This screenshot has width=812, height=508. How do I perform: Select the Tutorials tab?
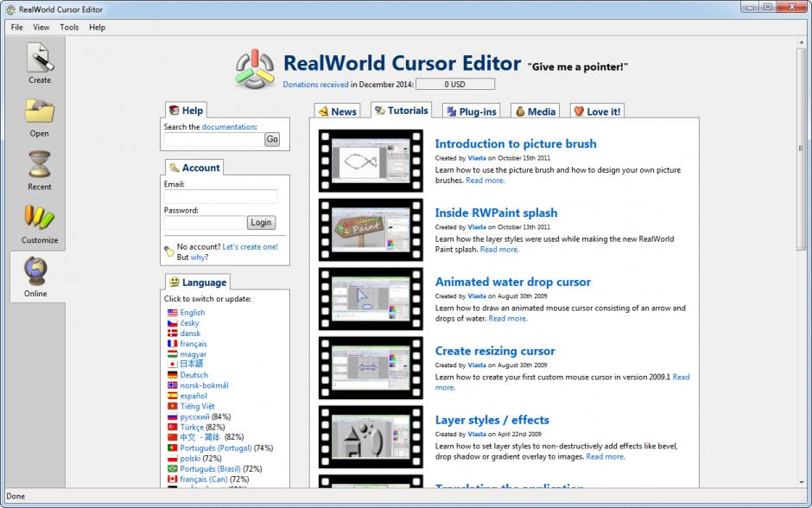pyautogui.click(x=402, y=111)
